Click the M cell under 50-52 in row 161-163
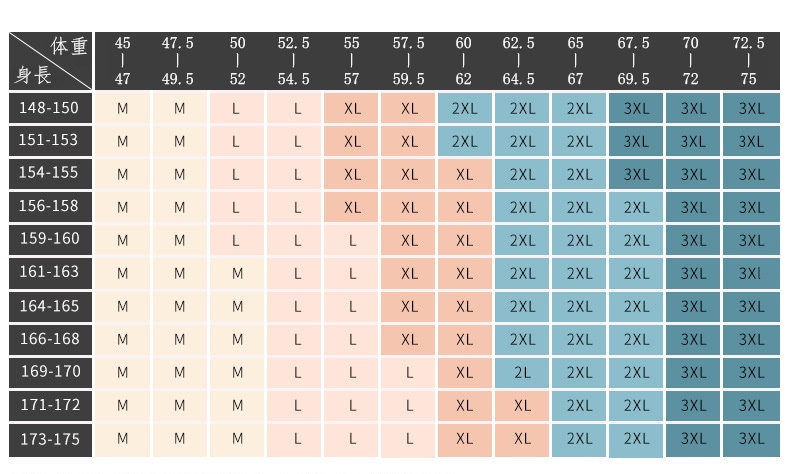Image resolution: width=790 pixels, height=474 pixels. [x=237, y=274]
